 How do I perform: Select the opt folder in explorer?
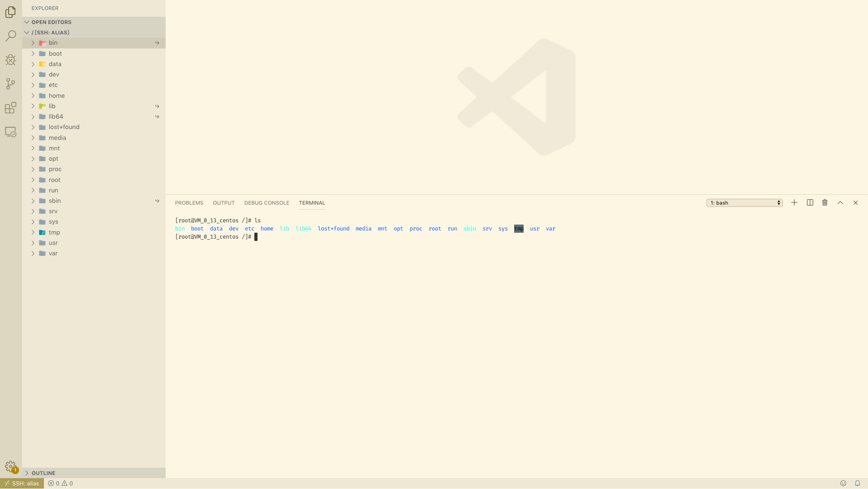click(94, 159)
